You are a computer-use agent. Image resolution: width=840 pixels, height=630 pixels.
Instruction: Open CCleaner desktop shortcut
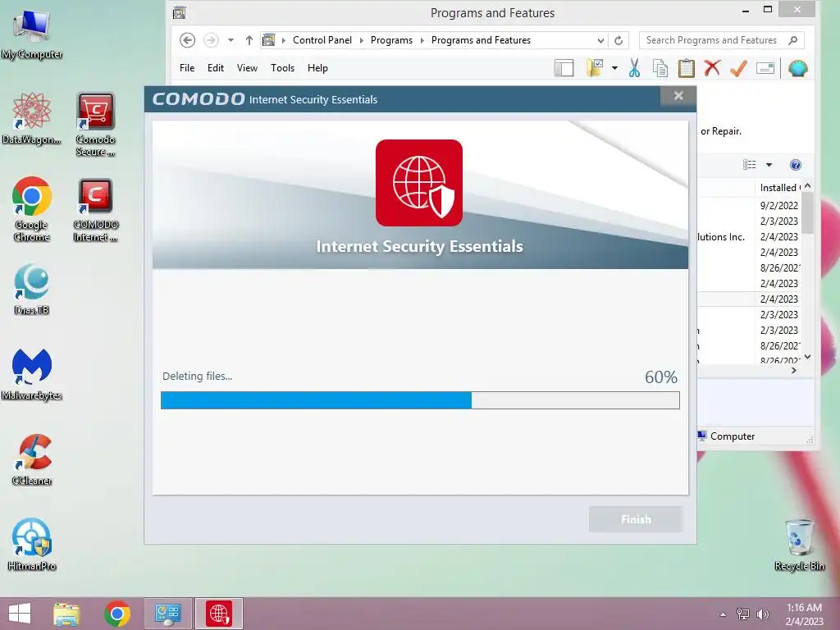click(32, 459)
